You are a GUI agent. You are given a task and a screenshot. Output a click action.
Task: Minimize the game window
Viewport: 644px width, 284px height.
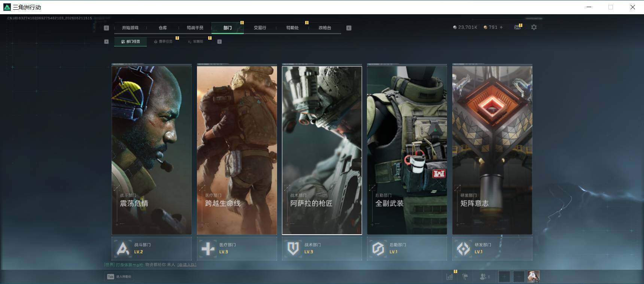pyautogui.click(x=589, y=7)
